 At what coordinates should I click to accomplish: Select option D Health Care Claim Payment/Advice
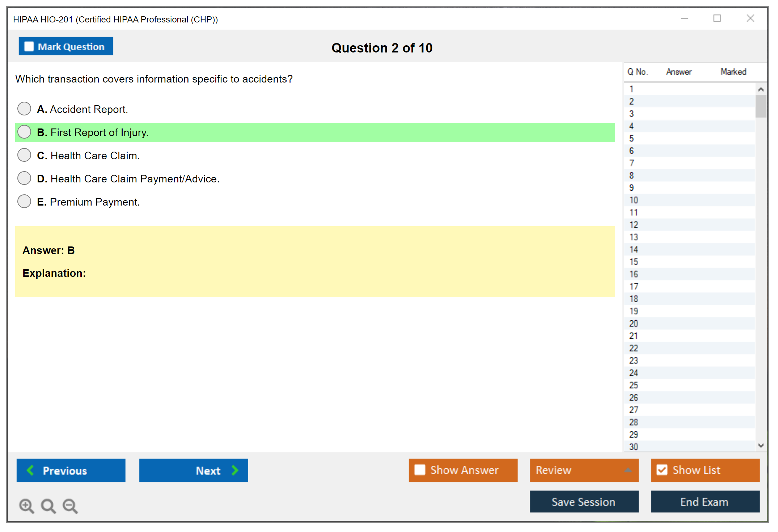pos(24,178)
